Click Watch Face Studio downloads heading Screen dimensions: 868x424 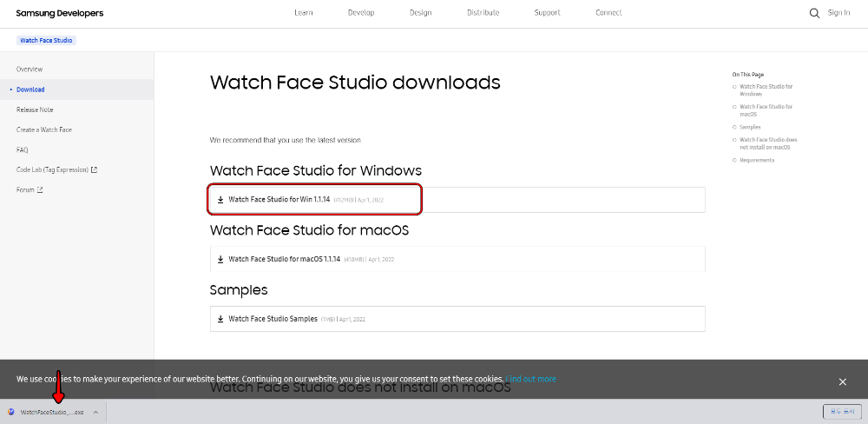coord(355,83)
